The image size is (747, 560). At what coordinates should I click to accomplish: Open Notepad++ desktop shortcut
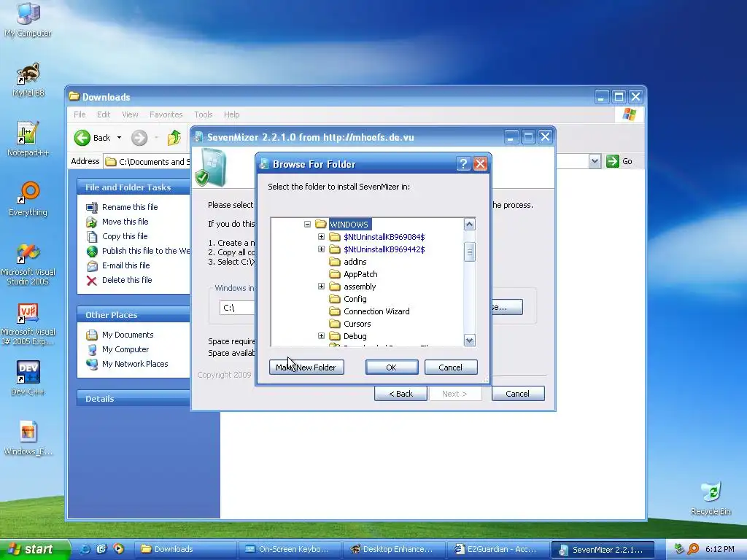[x=28, y=139]
